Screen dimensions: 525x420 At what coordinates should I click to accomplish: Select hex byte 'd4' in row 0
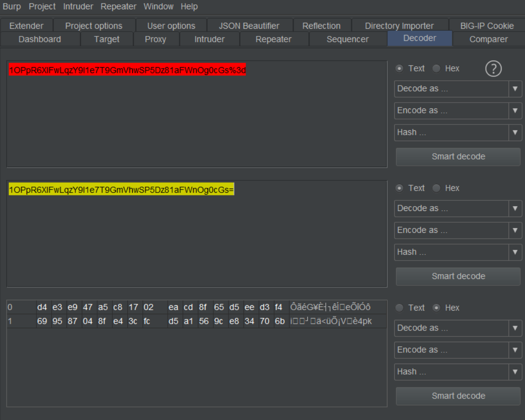tap(42, 307)
